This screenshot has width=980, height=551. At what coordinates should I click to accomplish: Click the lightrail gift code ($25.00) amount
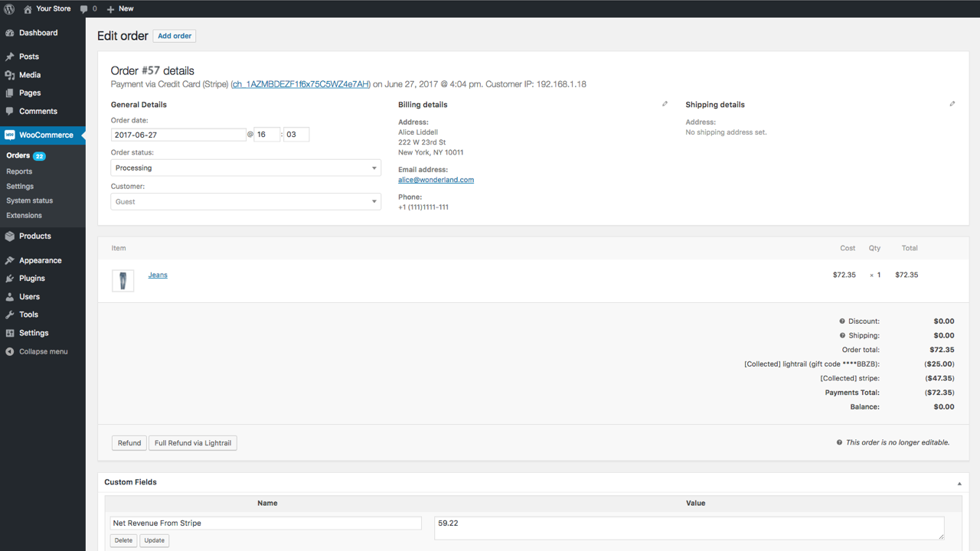pyautogui.click(x=939, y=364)
